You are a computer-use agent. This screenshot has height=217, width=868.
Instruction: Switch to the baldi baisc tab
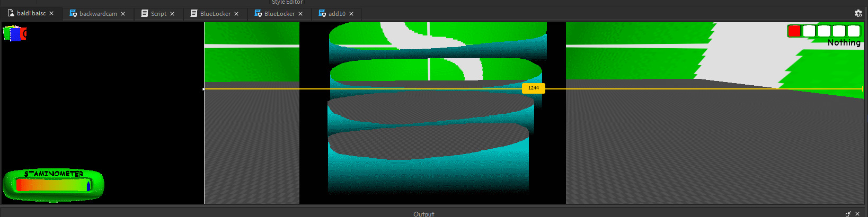(31, 13)
